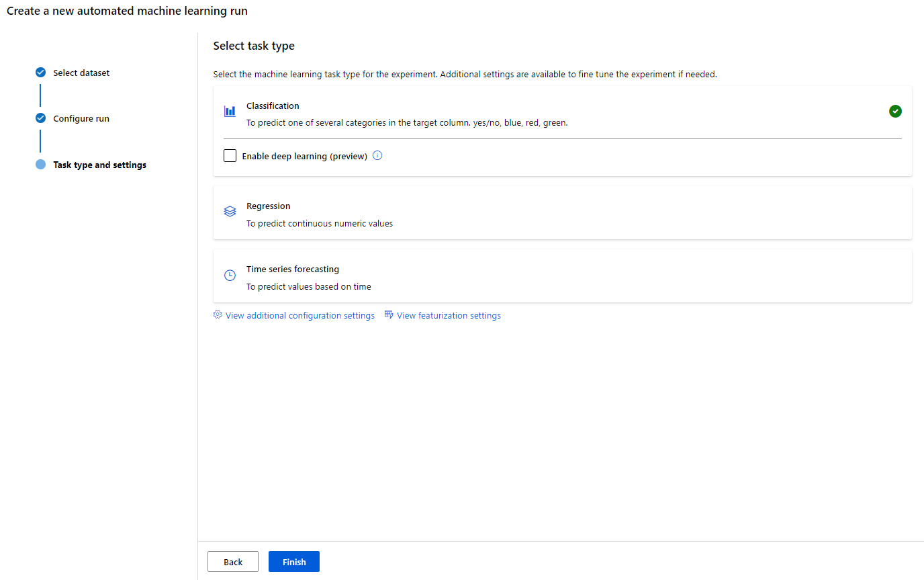Click the green selected checkmark on Classification
This screenshot has height=580, width=924.
[x=895, y=112]
